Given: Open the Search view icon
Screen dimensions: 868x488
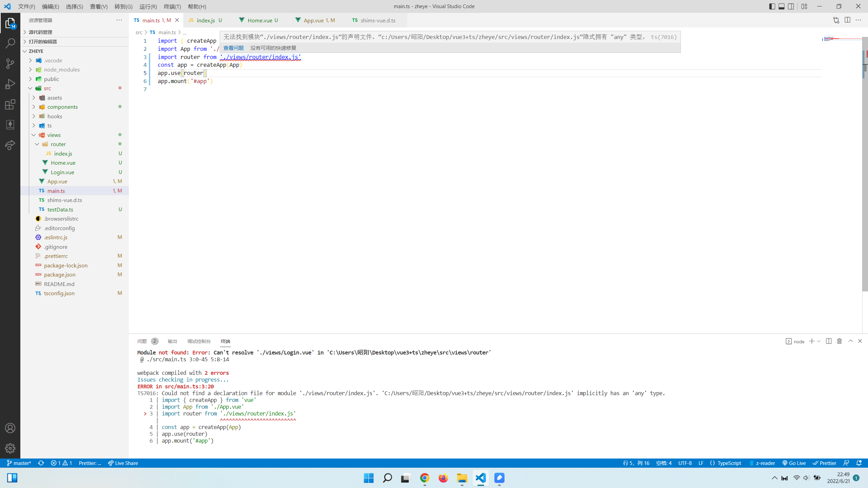Looking at the screenshot, I should coord(10,43).
